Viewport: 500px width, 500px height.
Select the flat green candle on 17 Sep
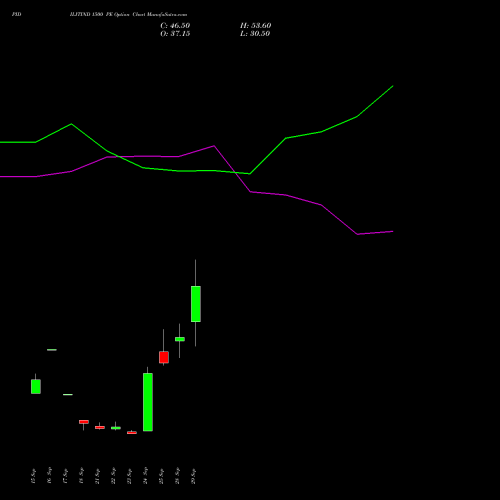(68, 395)
